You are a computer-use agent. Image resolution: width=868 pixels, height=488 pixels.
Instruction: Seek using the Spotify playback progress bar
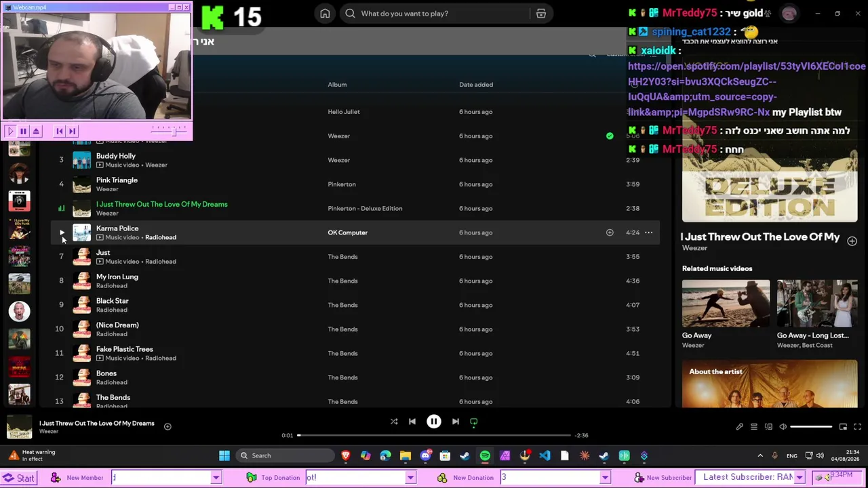[x=434, y=435]
